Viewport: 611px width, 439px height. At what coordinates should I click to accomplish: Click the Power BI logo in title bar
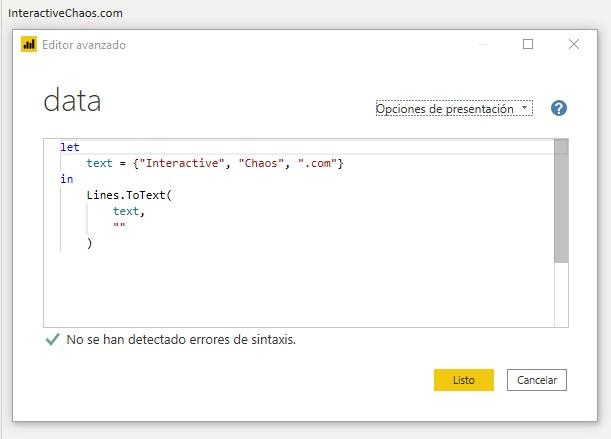click(x=29, y=45)
